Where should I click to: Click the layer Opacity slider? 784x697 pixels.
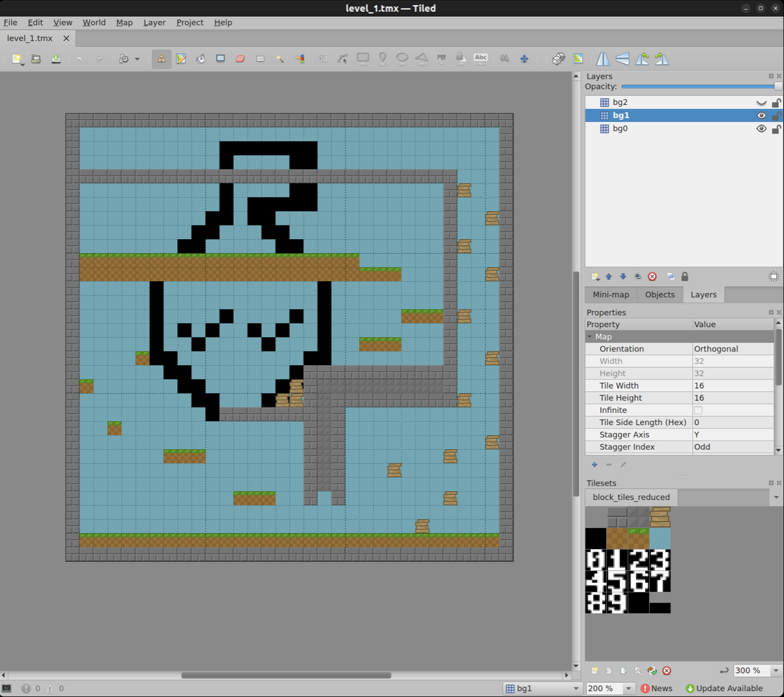[701, 87]
